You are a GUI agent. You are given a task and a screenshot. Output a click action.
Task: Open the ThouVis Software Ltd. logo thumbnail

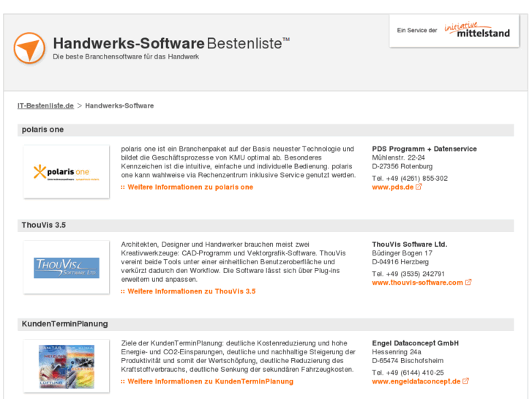(67, 267)
